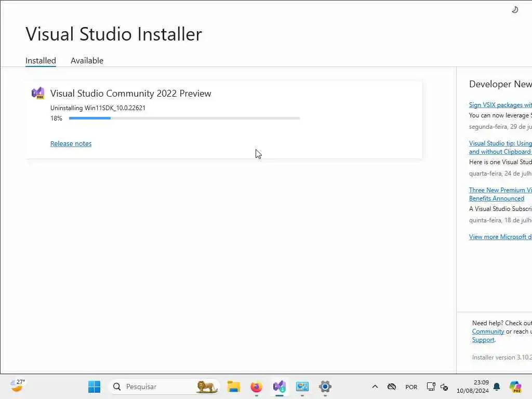Viewport: 532px width, 399px height.
Task: Open the Control Panel taskbar icon
Action: (x=302, y=387)
